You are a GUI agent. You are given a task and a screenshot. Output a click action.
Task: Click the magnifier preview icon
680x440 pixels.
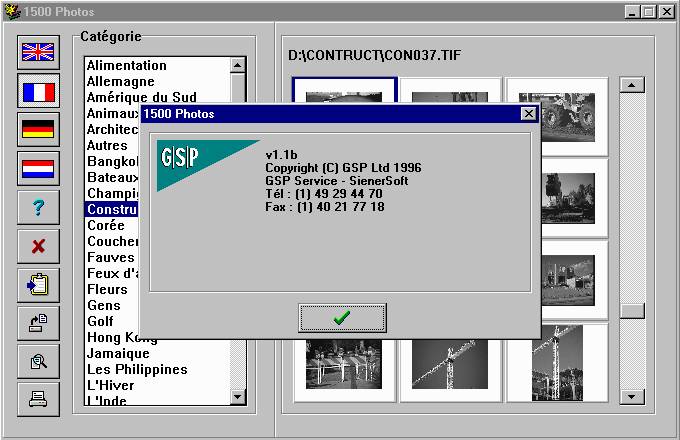(38, 361)
